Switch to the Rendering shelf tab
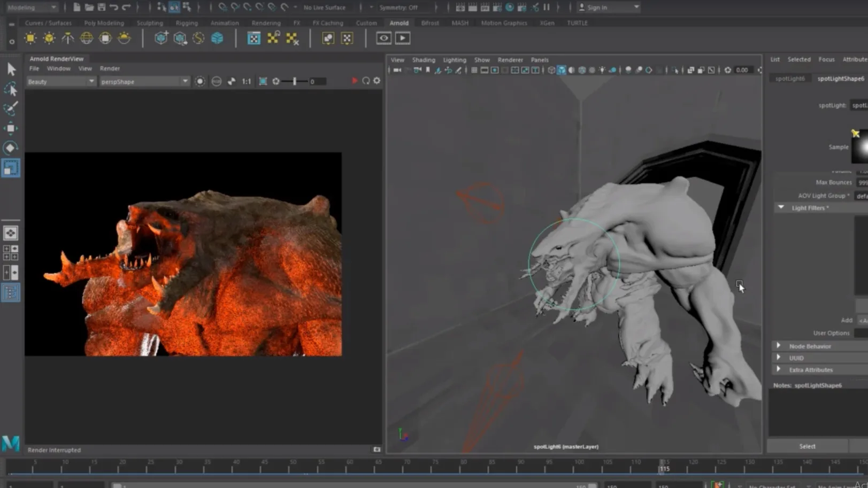This screenshot has width=868, height=488. tap(265, 23)
